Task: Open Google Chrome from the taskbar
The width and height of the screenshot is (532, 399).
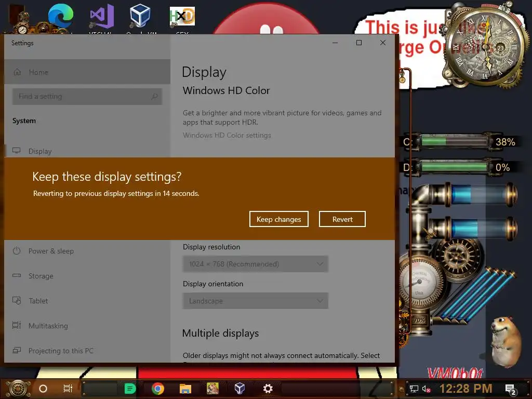Action: 158,389
